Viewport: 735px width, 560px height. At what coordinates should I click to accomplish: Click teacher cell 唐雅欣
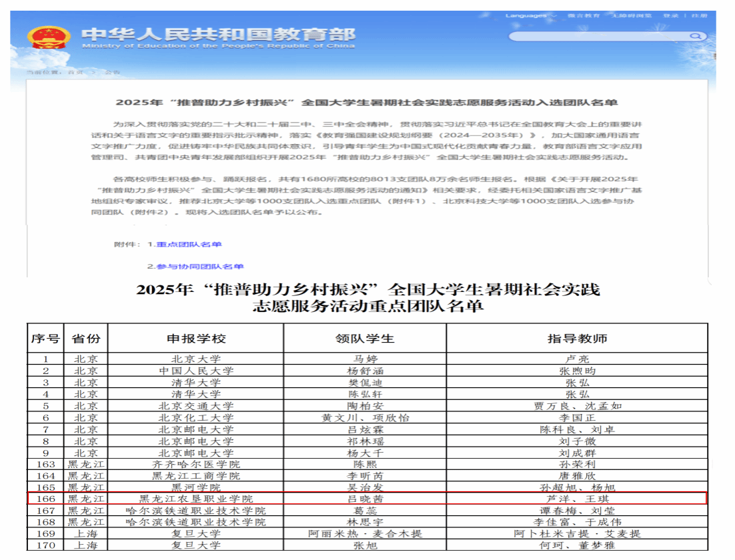[x=577, y=475]
